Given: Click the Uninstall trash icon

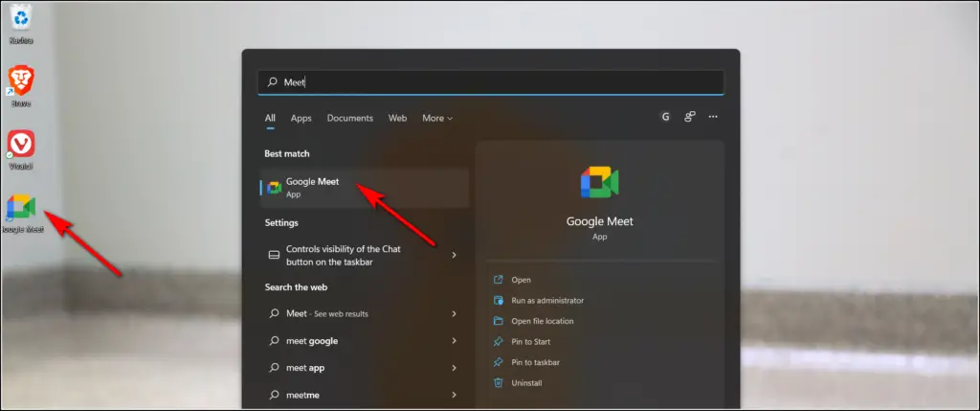Looking at the screenshot, I should coord(498,383).
